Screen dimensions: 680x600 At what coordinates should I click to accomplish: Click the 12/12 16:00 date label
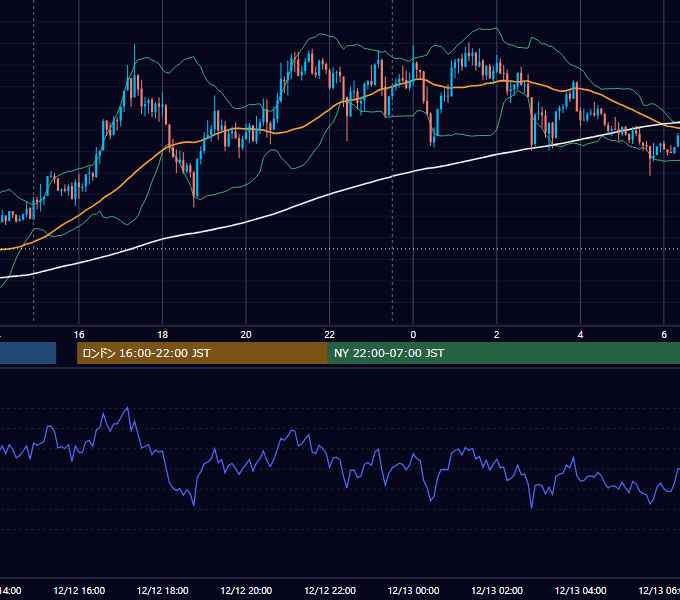coord(79,590)
